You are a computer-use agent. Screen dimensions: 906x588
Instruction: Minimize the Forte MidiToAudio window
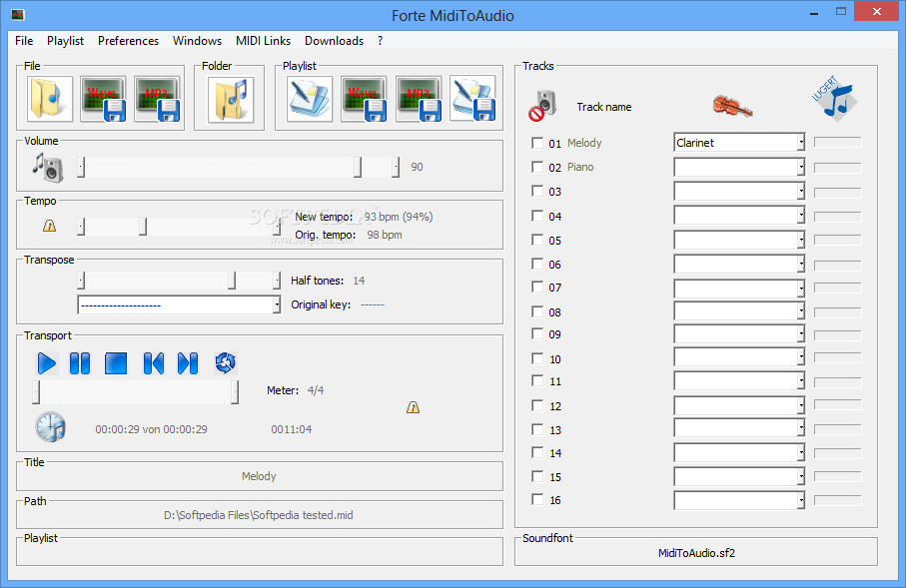814,13
